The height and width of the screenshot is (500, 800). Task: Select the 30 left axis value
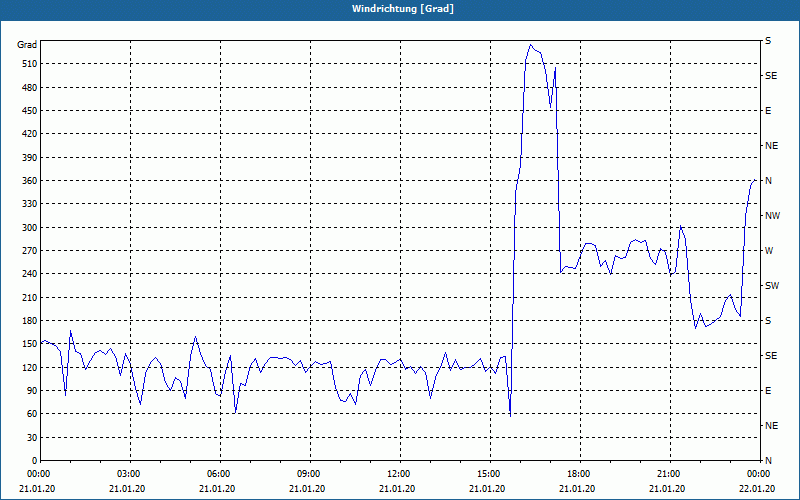[x=32, y=437]
